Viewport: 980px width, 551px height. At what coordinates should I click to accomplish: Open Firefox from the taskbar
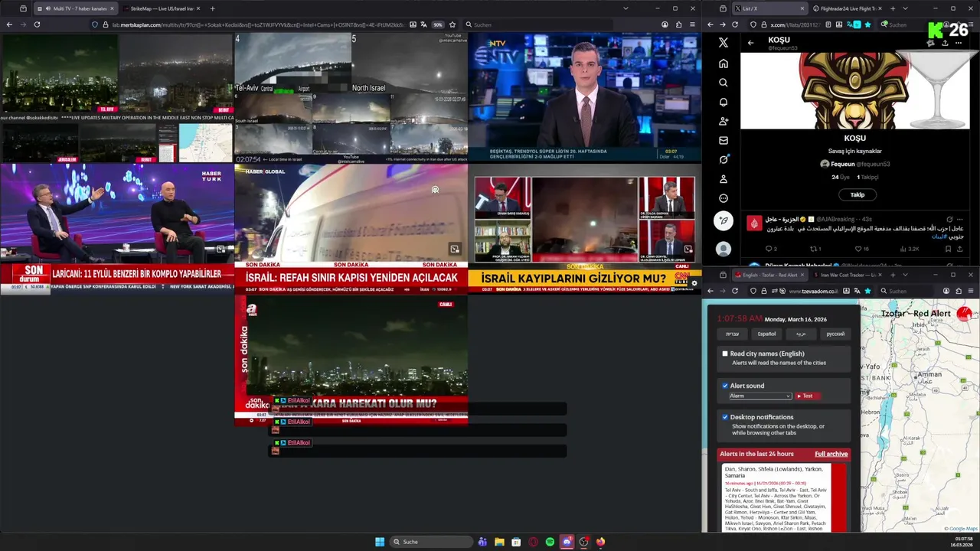(x=600, y=542)
